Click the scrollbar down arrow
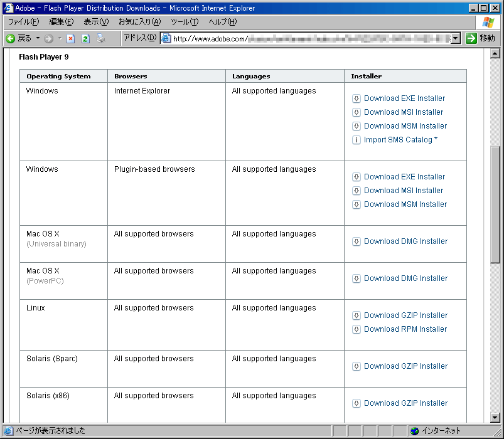504x439 pixels. point(495,418)
